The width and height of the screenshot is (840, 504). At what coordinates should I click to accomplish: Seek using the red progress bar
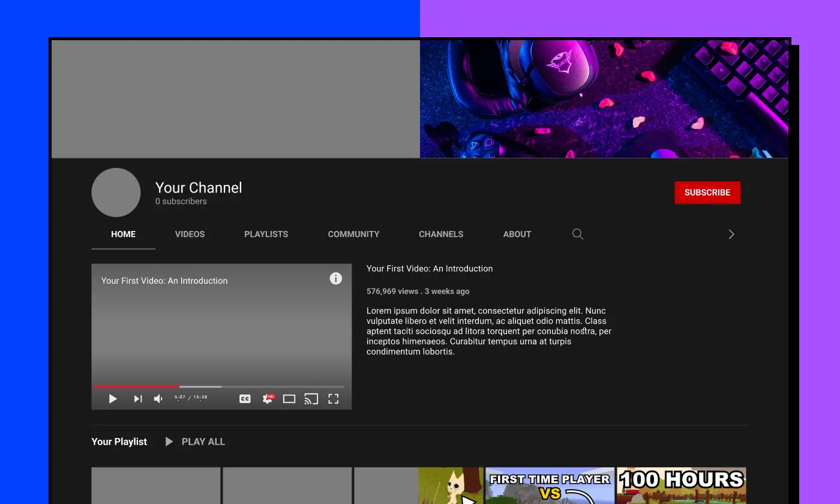pos(136,386)
